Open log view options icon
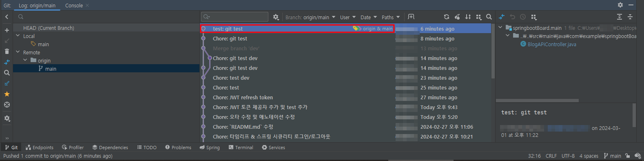644x161 pixels. [478, 17]
